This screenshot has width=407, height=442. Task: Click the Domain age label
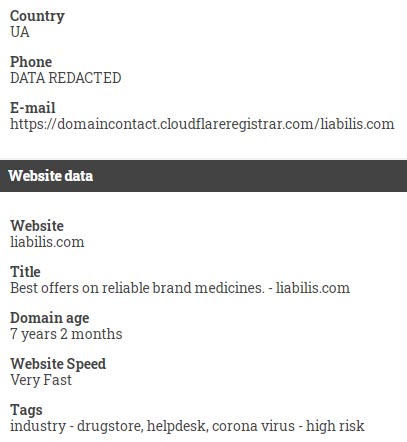point(50,318)
